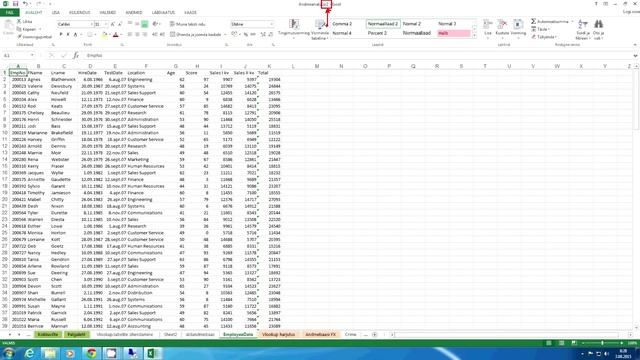Viewport: 640px width, 360px height.
Task: Save the workbook from the quick access toolbar
Action: tap(15, 4)
